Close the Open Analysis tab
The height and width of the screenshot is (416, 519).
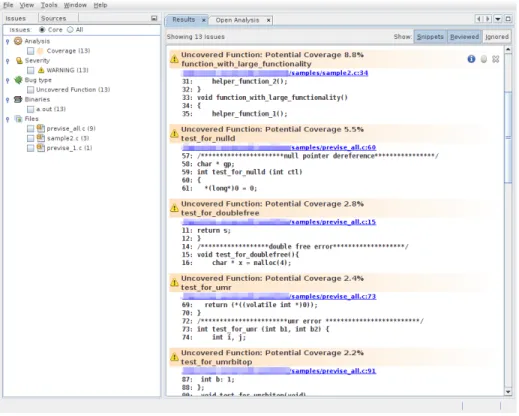tap(268, 20)
